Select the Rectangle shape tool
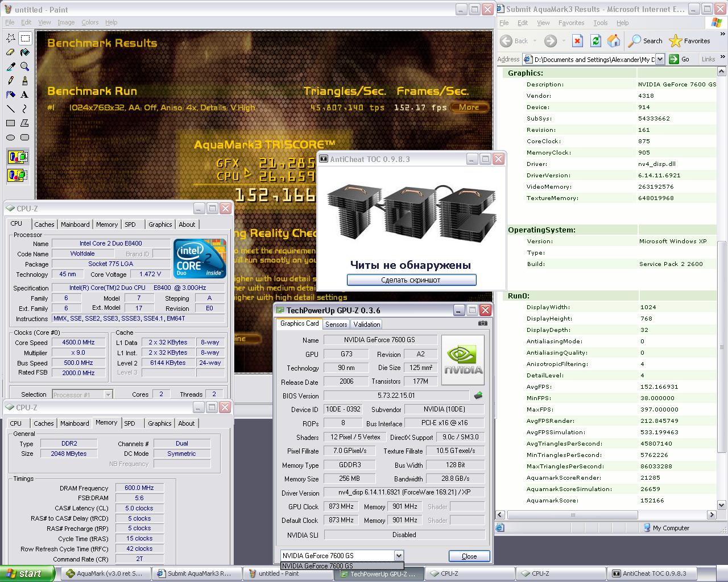The width and height of the screenshot is (728, 582). [11, 123]
